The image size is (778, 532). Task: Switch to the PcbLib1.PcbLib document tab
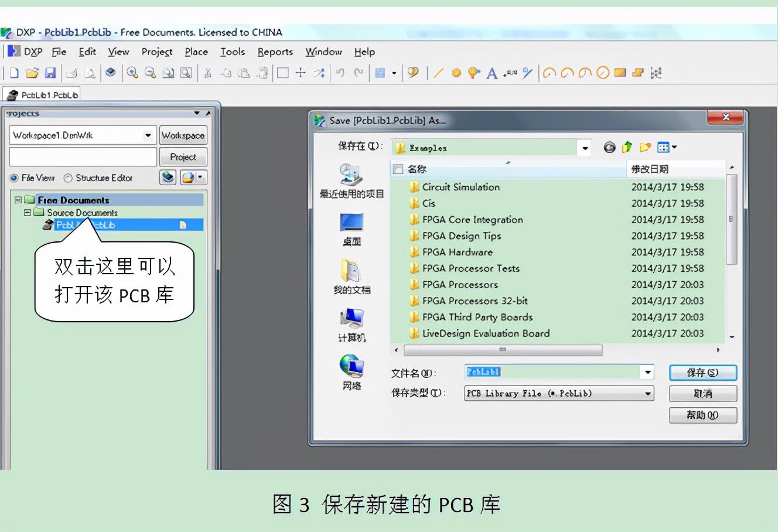[42, 95]
